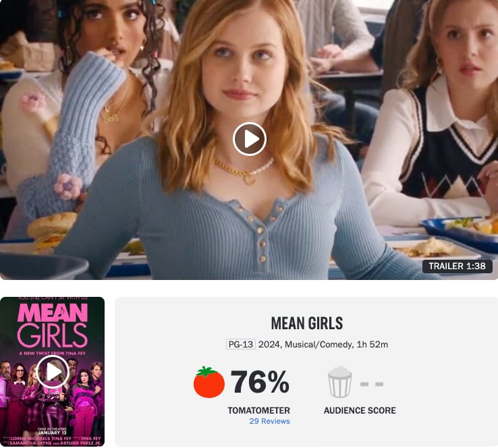498x448 pixels.
Task: Click the grey popcorn bucket icon
Action: [340, 382]
